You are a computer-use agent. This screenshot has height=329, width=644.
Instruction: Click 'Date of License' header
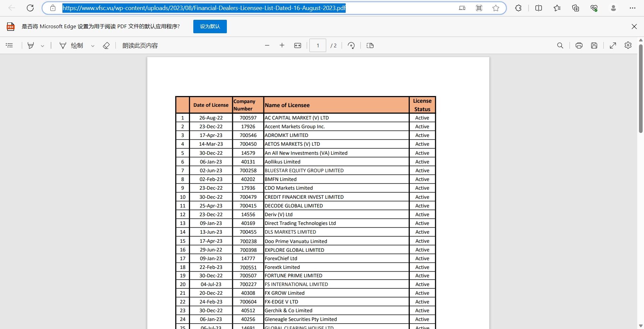(x=211, y=105)
